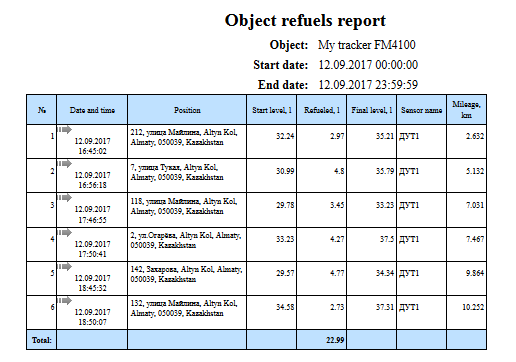Click the Position column header
The image size is (516, 362).
click(187, 110)
